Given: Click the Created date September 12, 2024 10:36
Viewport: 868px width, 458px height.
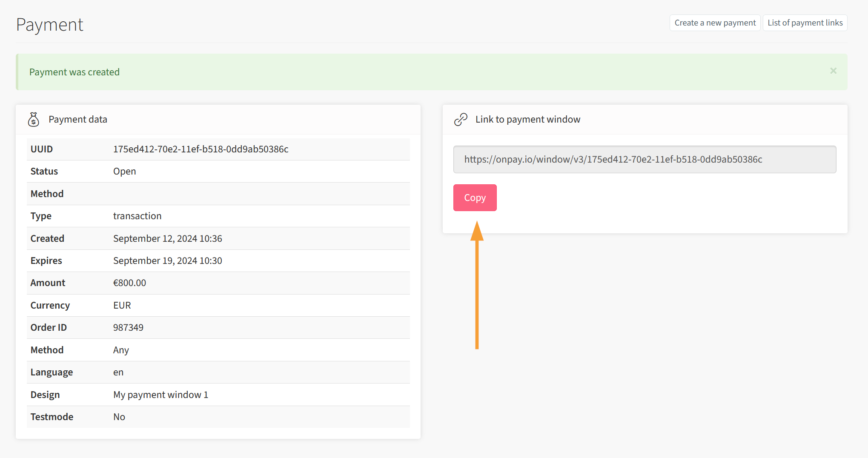Looking at the screenshot, I should click(x=168, y=238).
